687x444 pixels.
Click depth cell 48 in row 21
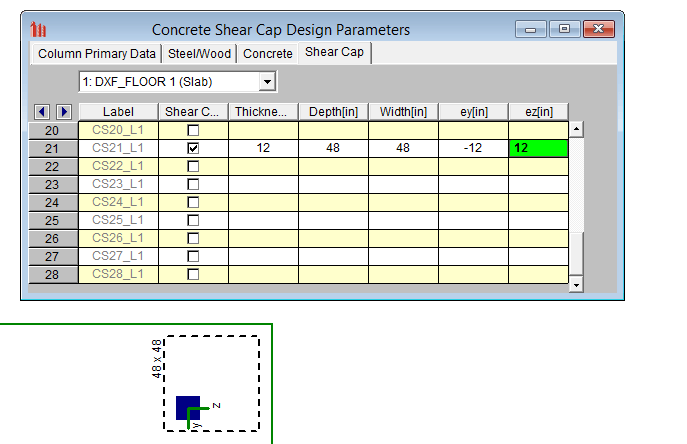point(333,148)
